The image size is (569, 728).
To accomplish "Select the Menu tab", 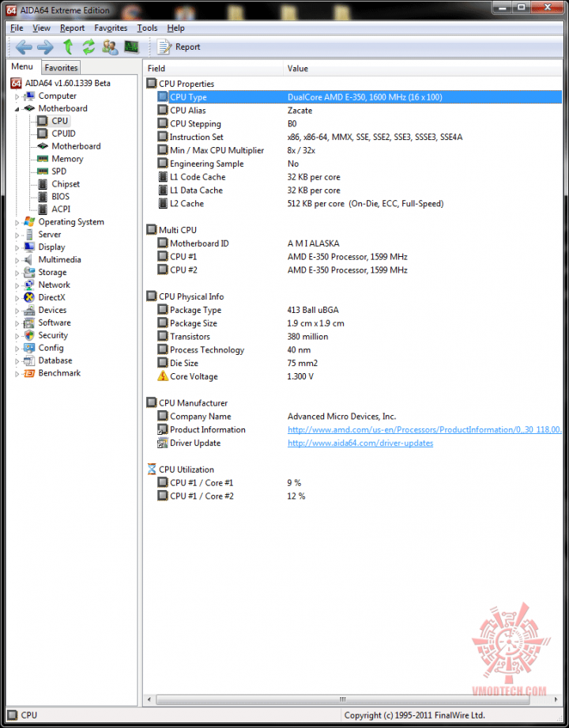I will tap(22, 66).
